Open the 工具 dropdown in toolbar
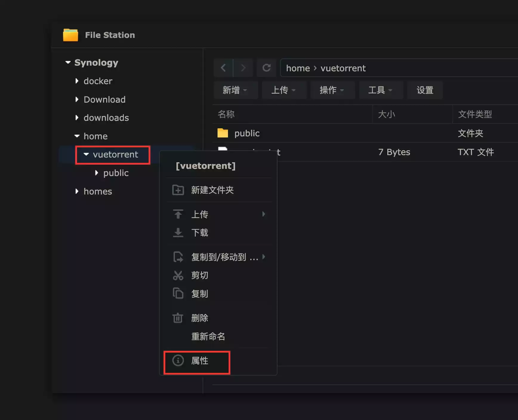Image resolution: width=518 pixels, height=420 pixels. [381, 90]
